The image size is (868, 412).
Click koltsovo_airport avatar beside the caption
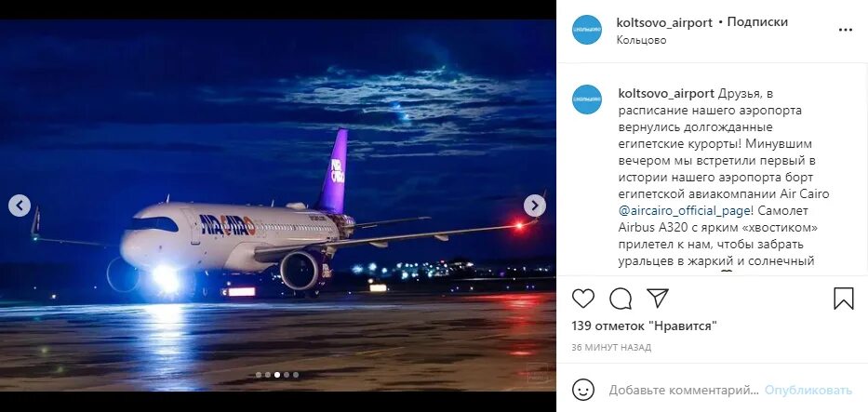(x=587, y=100)
